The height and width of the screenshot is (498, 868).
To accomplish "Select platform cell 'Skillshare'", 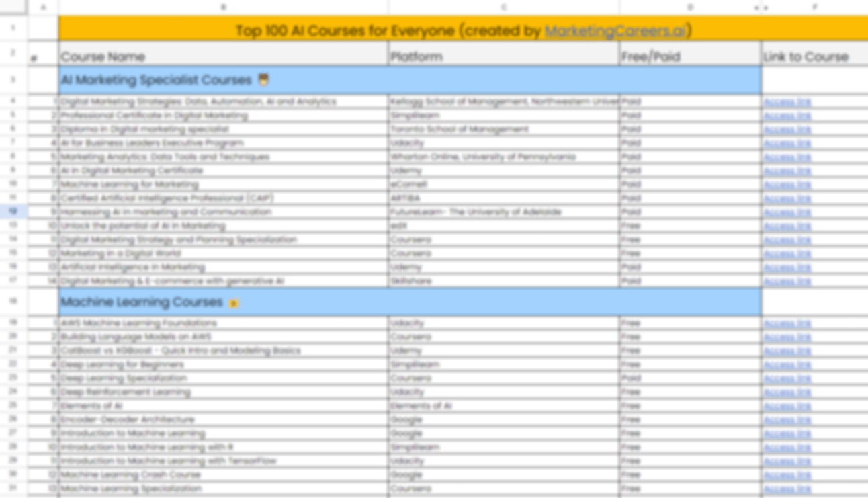I will [x=504, y=281].
